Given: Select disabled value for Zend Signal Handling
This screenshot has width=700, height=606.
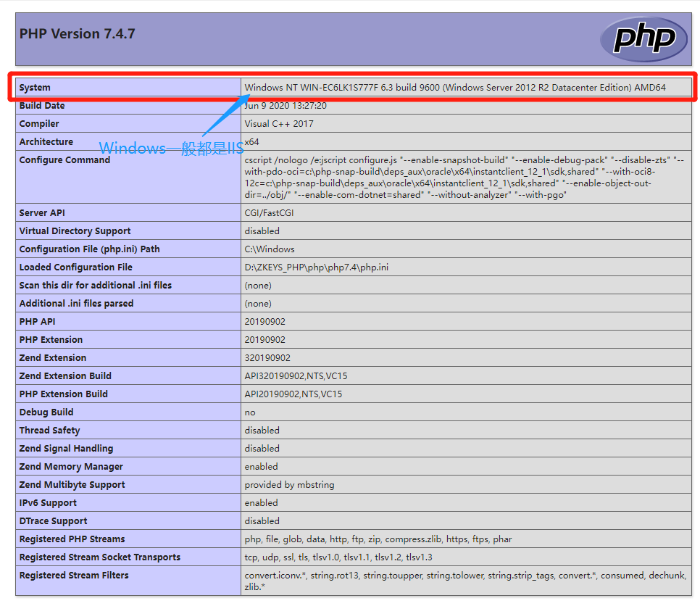Looking at the screenshot, I should 262,449.
